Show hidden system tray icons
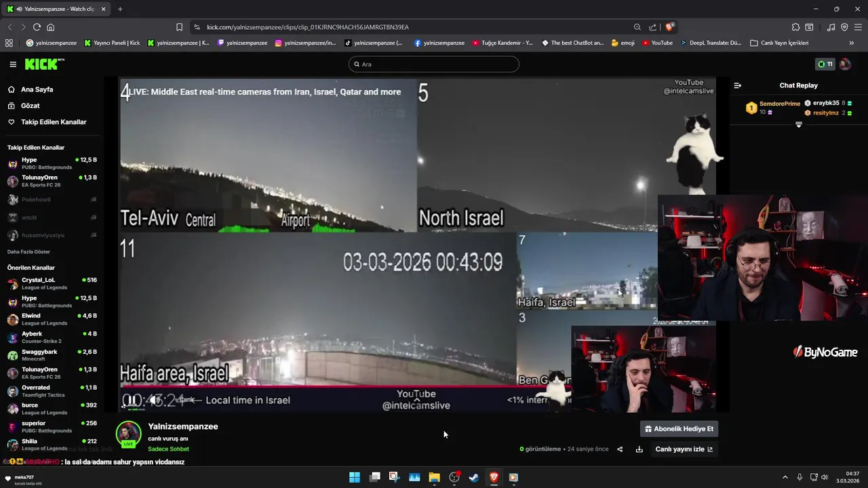 (785, 477)
